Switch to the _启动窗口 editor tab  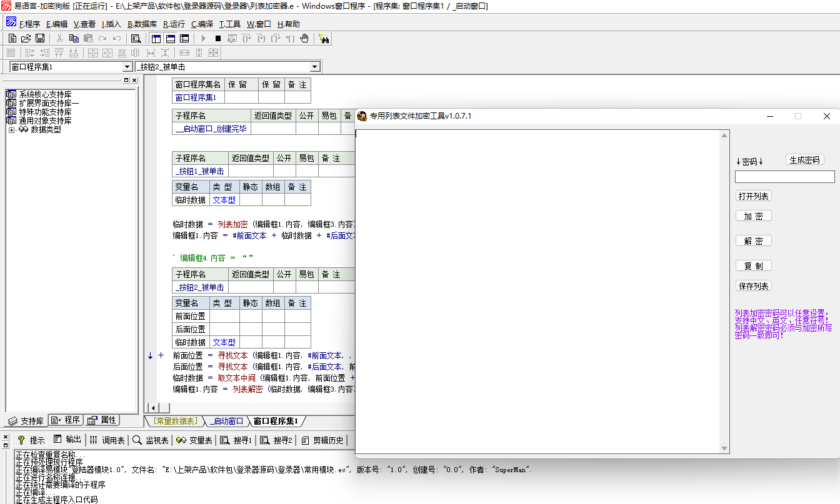pos(226,421)
